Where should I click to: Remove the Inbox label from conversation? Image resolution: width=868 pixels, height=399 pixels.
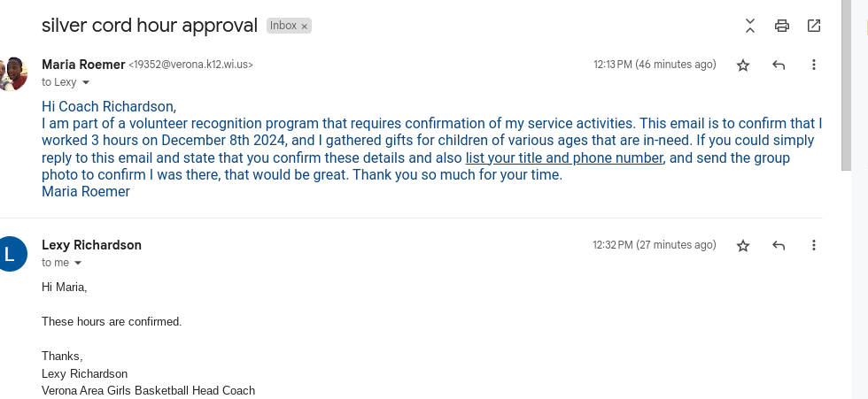[x=305, y=27]
